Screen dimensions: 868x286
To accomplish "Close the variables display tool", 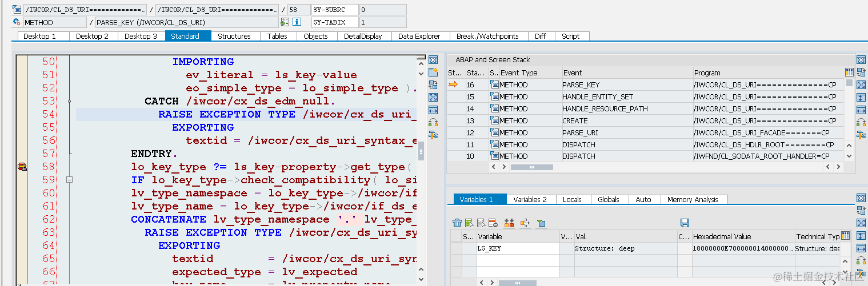I will click(x=861, y=198).
